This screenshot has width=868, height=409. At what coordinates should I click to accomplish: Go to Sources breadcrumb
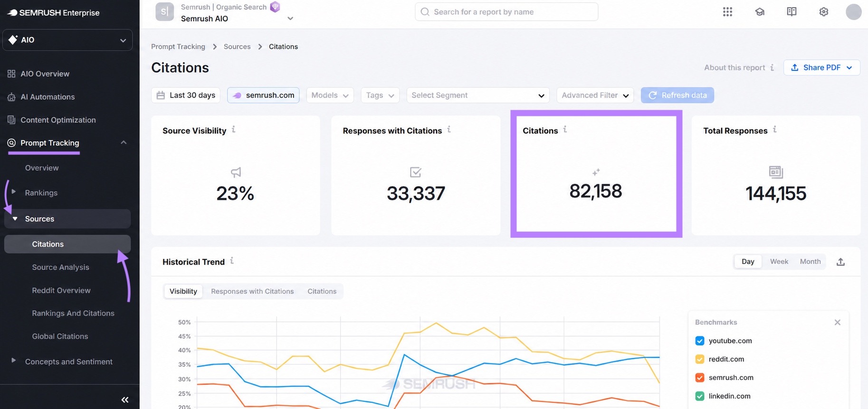[x=237, y=47]
